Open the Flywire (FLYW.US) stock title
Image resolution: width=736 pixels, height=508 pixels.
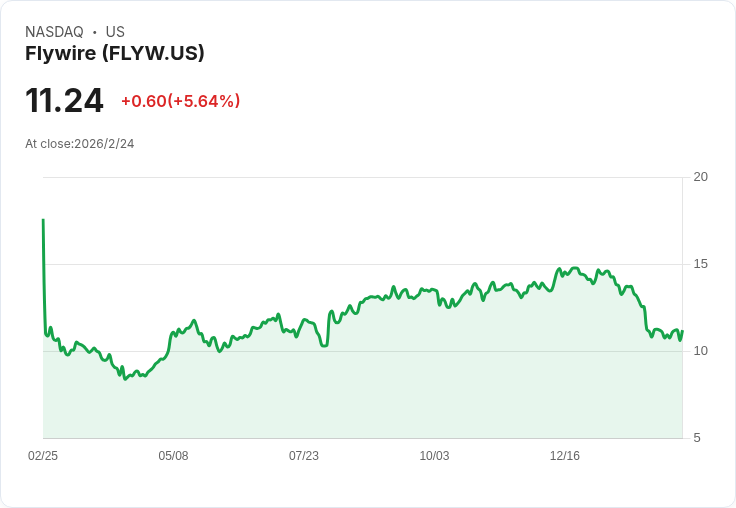click(x=115, y=53)
